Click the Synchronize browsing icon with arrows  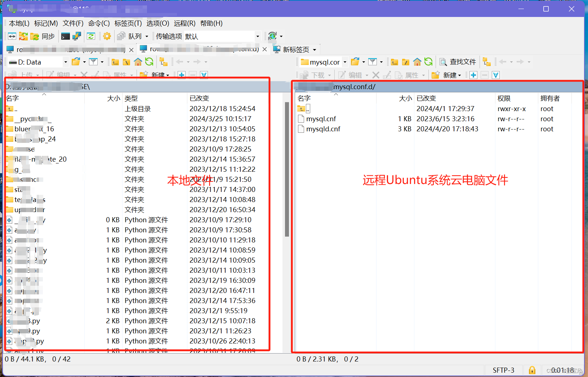(x=23, y=36)
